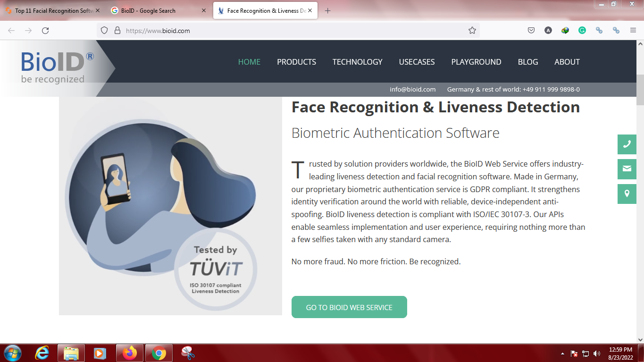Click the dark circular account extension icon
Image resolution: width=644 pixels, height=362 pixels.
(x=548, y=30)
